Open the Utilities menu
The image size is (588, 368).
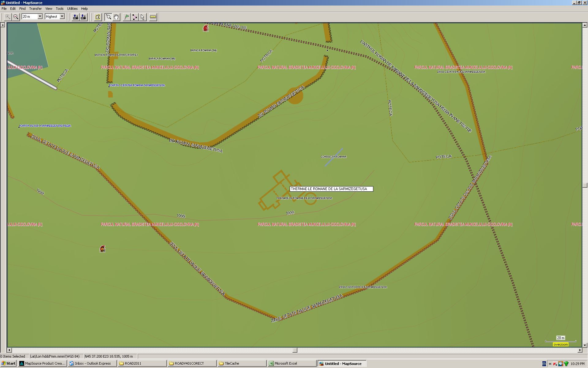point(72,9)
